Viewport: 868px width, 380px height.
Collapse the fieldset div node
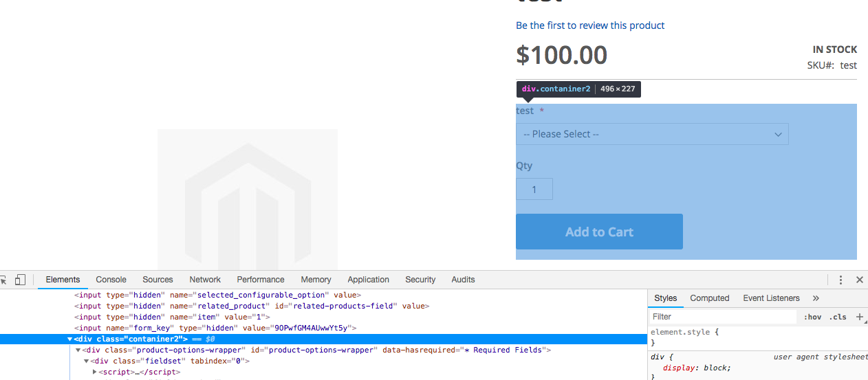(x=86, y=361)
